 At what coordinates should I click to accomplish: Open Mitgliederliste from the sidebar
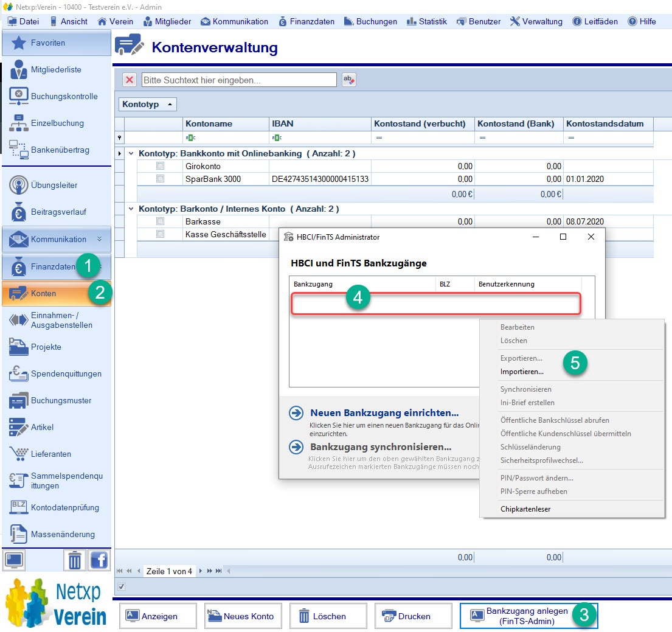tap(55, 70)
